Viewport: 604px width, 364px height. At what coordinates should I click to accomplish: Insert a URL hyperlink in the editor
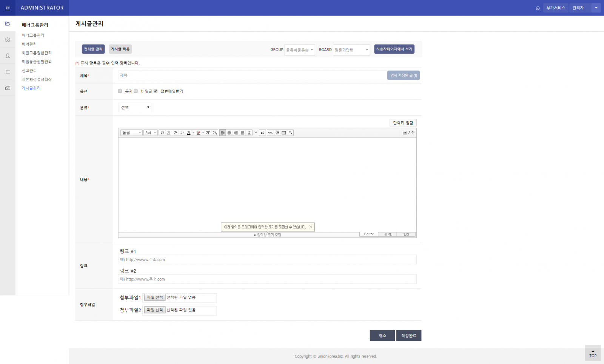coord(271,133)
